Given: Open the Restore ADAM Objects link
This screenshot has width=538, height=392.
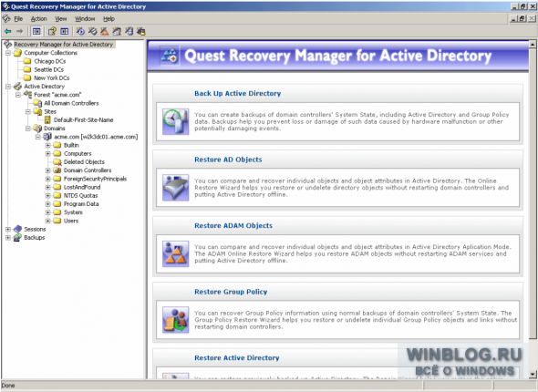Looking at the screenshot, I should click(x=233, y=226).
